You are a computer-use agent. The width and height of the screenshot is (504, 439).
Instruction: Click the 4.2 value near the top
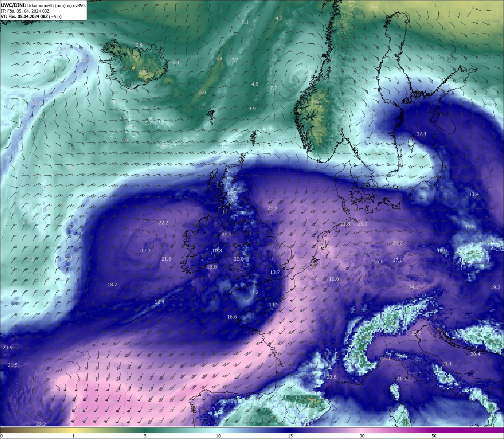click(x=279, y=19)
